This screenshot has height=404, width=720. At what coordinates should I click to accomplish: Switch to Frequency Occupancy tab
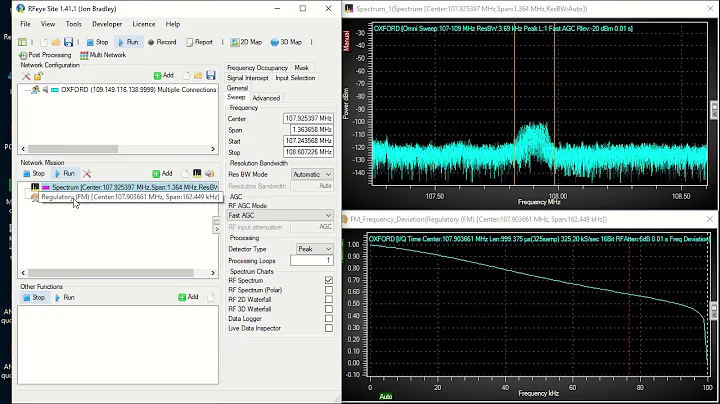(x=257, y=68)
